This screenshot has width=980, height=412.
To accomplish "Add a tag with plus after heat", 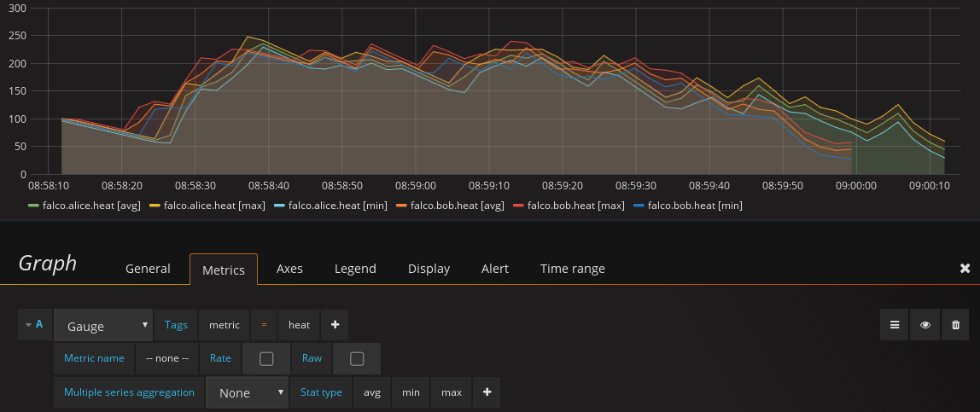I will point(335,325).
